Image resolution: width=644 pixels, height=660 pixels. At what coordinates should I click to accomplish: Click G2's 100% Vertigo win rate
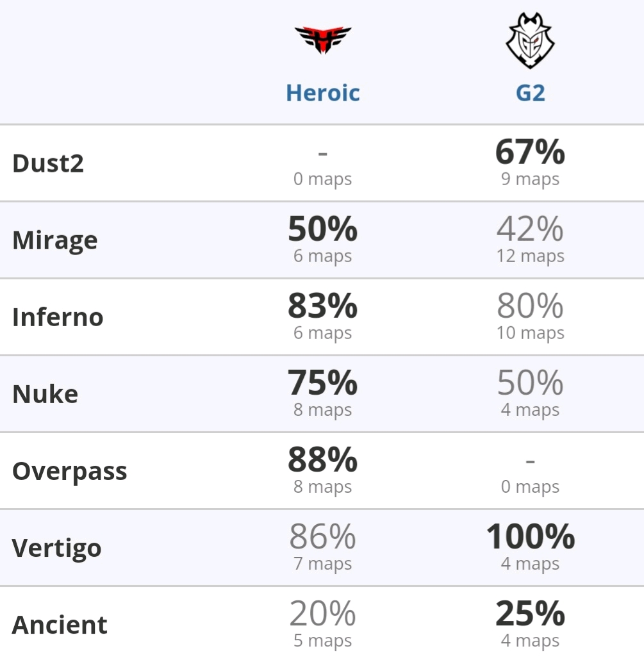coord(531,537)
